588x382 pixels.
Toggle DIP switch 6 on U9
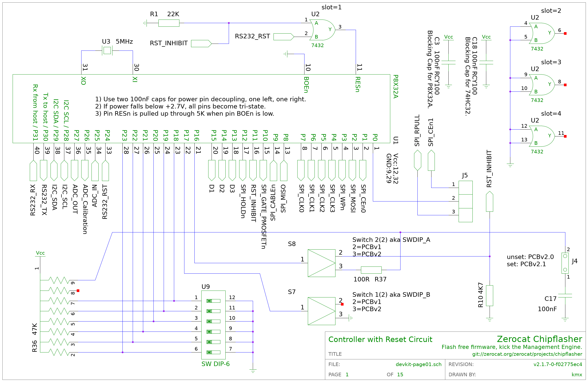click(213, 352)
